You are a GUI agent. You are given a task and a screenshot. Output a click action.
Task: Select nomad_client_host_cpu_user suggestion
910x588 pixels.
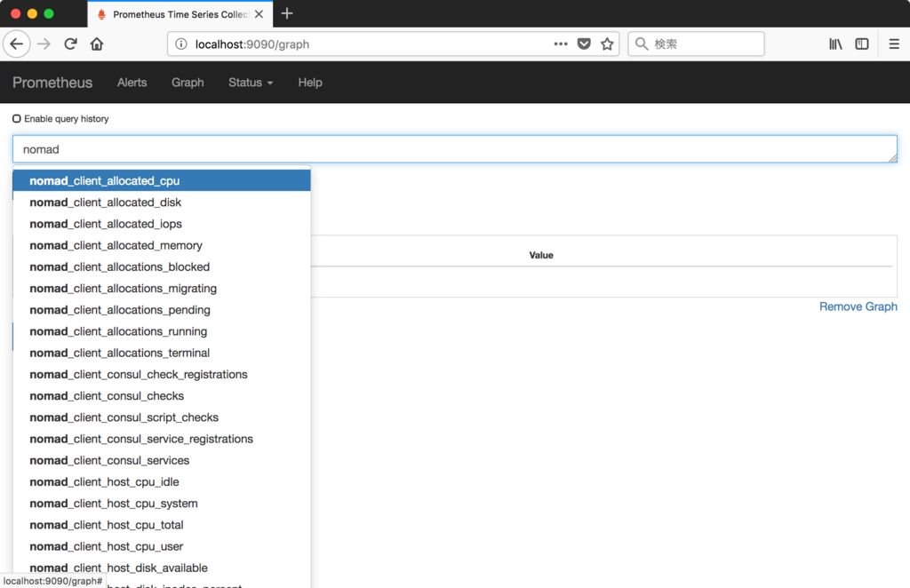(162, 545)
